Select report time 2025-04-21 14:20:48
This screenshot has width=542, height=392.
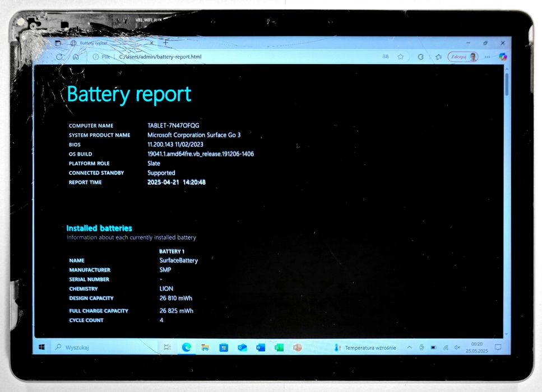[177, 183]
